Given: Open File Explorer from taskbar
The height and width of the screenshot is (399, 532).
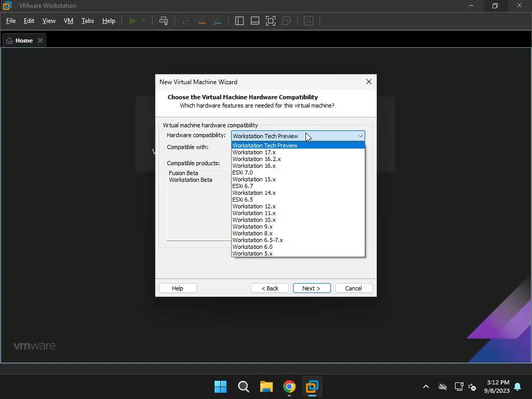Looking at the screenshot, I should 267,387.
